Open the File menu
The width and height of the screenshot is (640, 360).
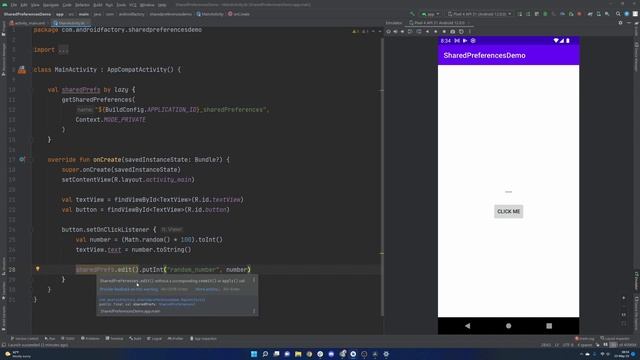pos(14,5)
